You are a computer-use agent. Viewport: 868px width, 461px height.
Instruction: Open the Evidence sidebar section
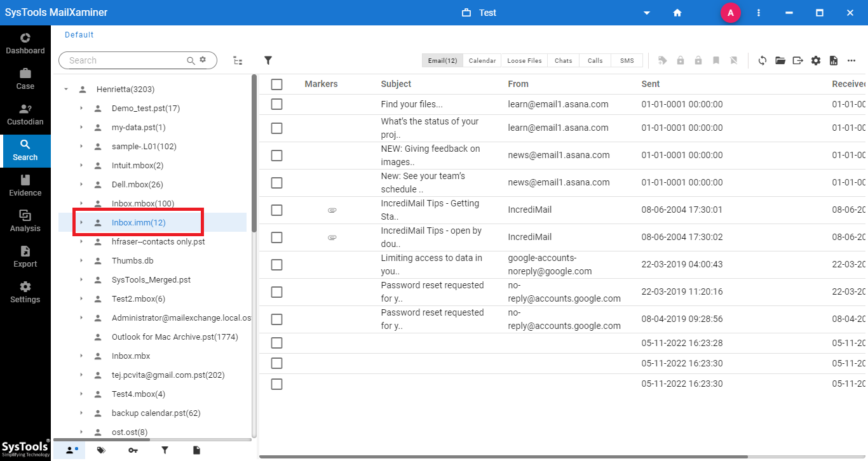click(x=25, y=185)
